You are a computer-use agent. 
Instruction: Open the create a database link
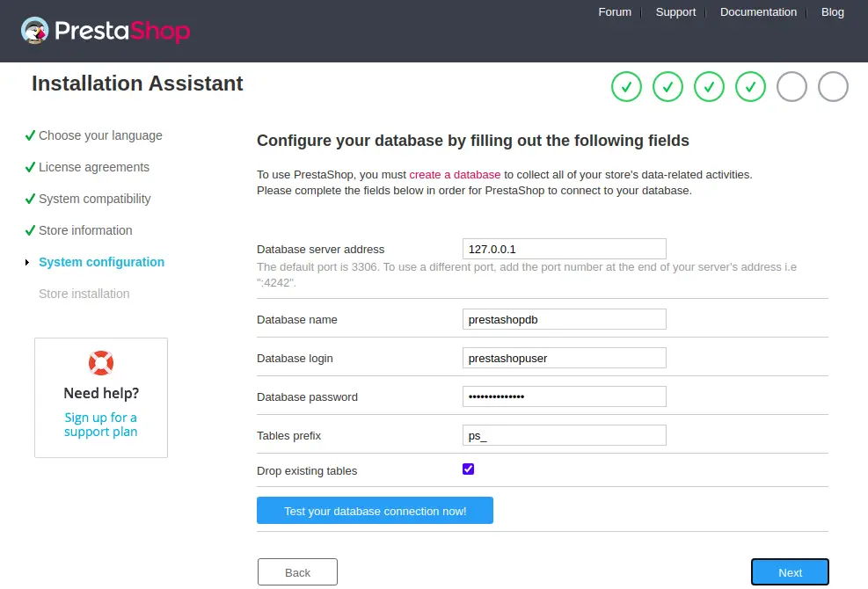click(455, 175)
